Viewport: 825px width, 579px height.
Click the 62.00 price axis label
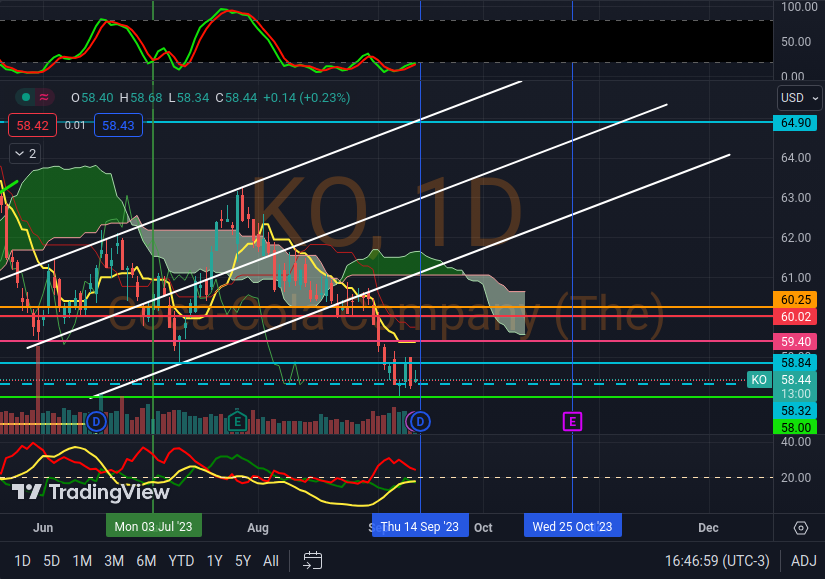796,238
